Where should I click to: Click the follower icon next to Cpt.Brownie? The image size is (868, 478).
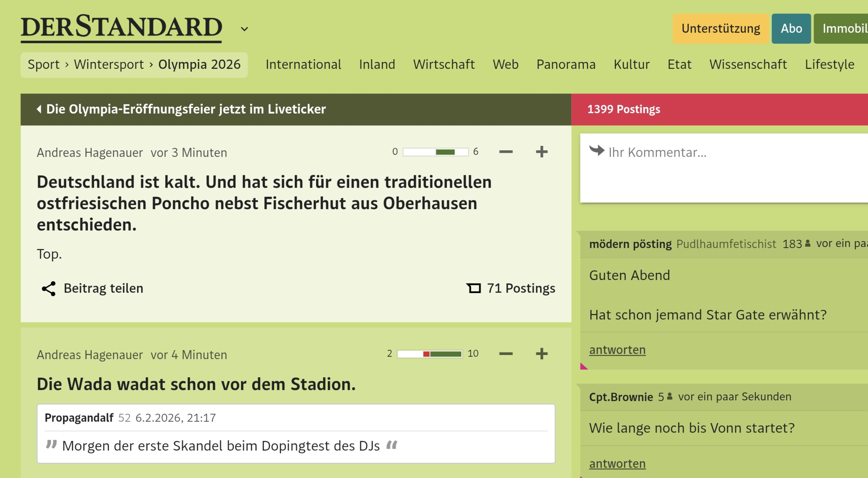[669, 396]
